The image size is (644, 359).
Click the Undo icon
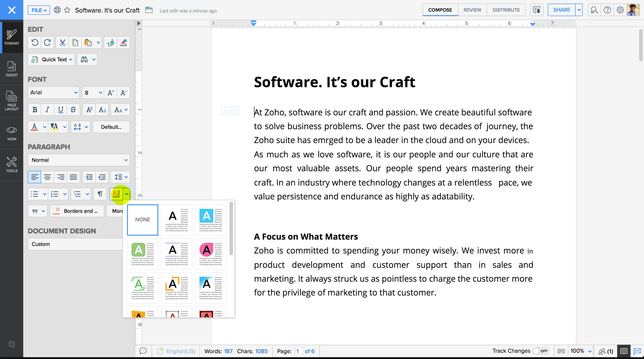tap(35, 42)
